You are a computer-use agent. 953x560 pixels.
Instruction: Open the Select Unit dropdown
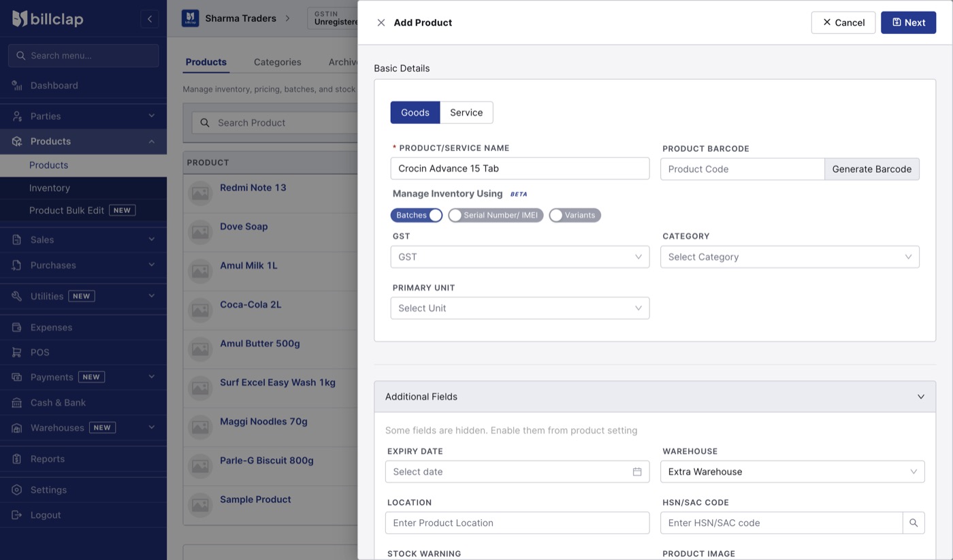[520, 308]
